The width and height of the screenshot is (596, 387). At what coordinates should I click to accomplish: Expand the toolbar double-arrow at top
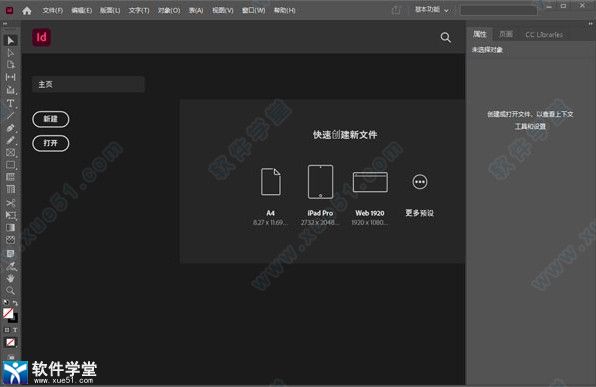[x=5, y=24]
